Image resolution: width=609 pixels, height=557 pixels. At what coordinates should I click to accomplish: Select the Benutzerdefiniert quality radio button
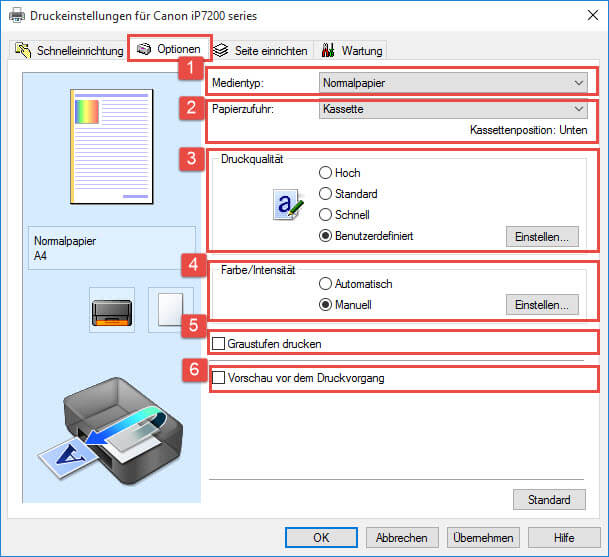click(x=366, y=236)
